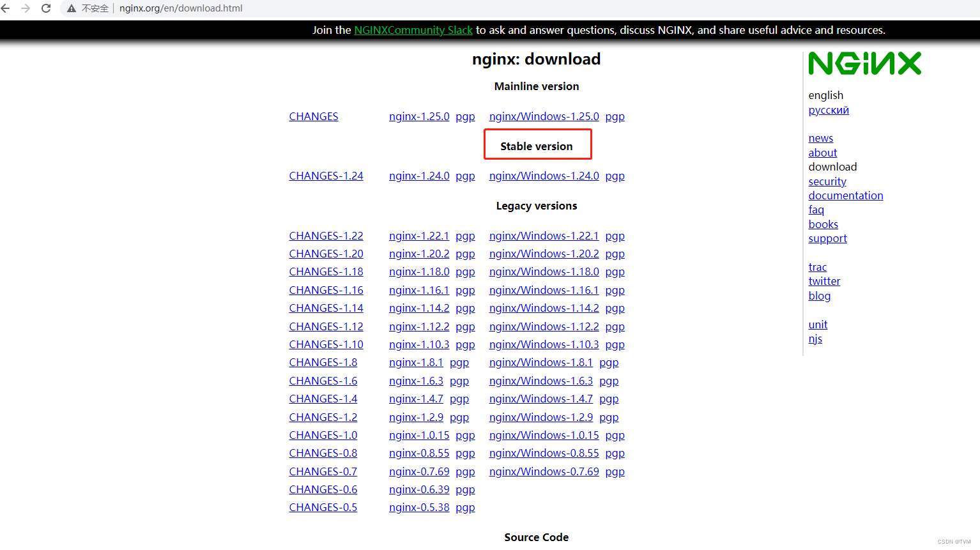Download nginx/Windows-1.18.0

tap(544, 271)
